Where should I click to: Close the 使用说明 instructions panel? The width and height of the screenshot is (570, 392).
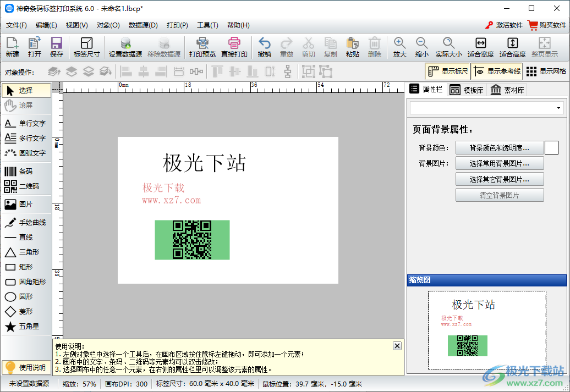click(x=397, y=346)
